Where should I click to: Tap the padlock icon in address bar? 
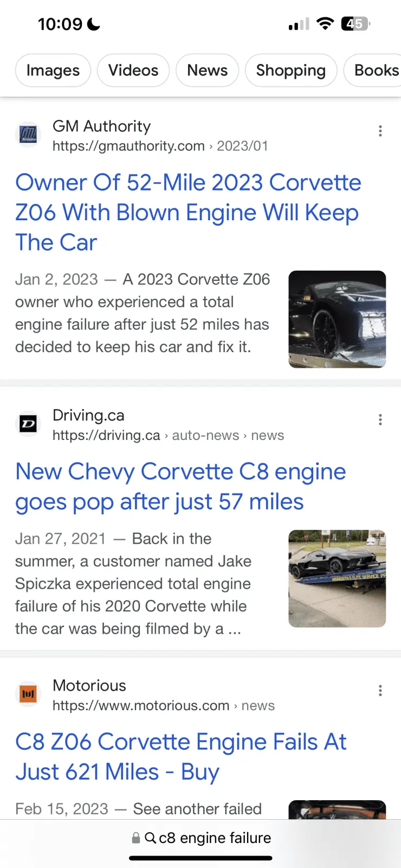(136, 838)
